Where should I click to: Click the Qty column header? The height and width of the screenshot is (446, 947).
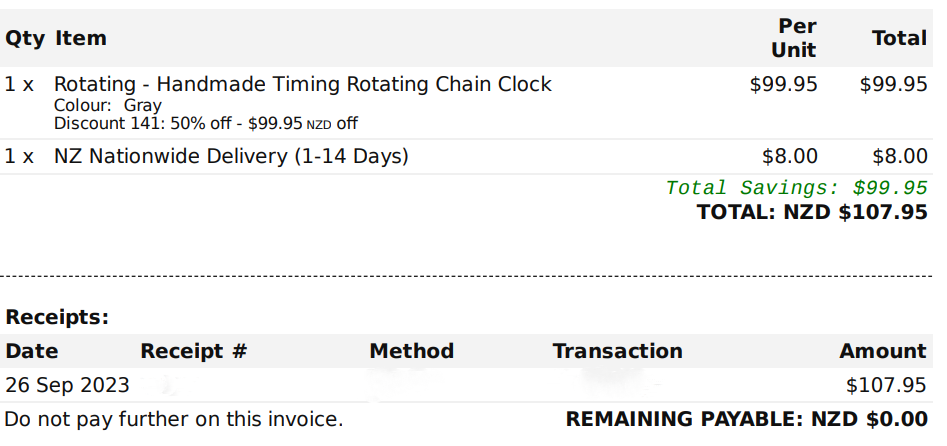tap(25, 39)
